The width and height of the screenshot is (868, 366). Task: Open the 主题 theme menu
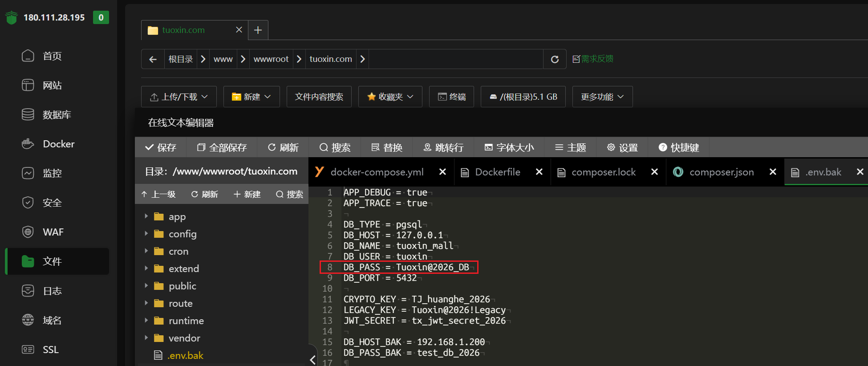[570, 147]
